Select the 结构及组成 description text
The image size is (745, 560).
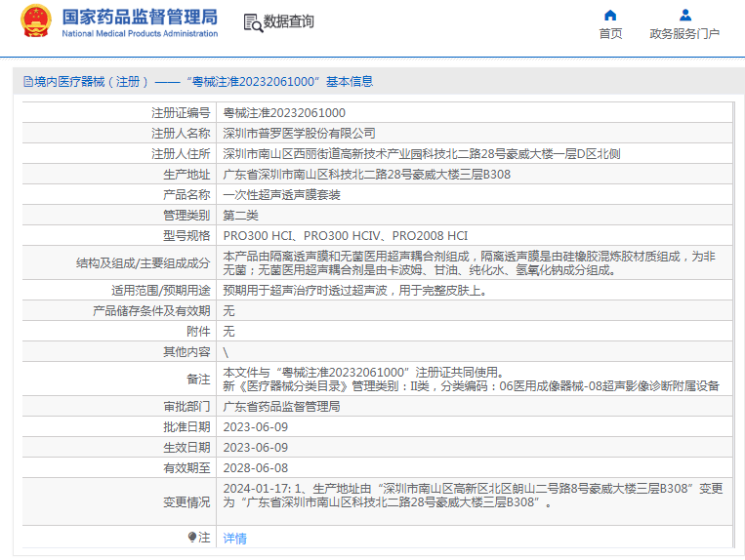(470, 262)
